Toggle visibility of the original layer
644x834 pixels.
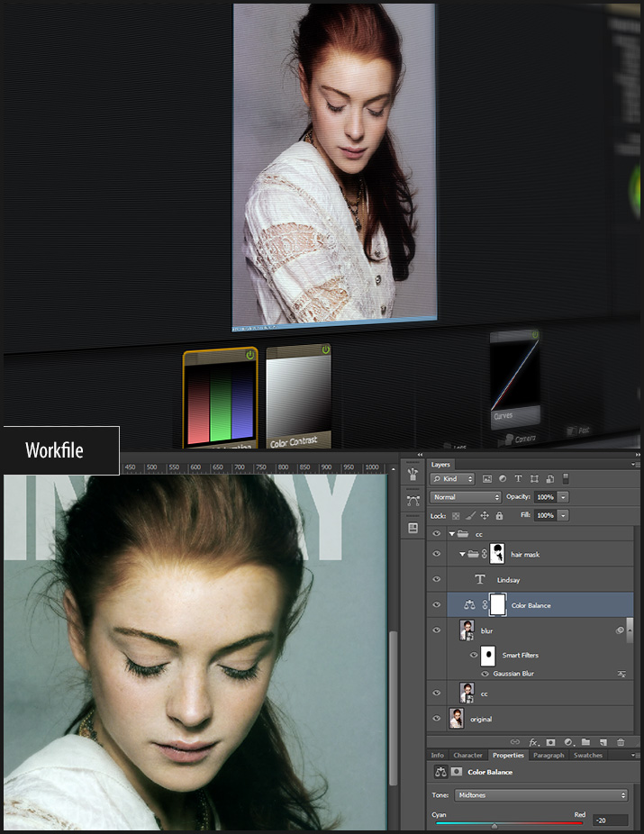(x=437, y=719)
